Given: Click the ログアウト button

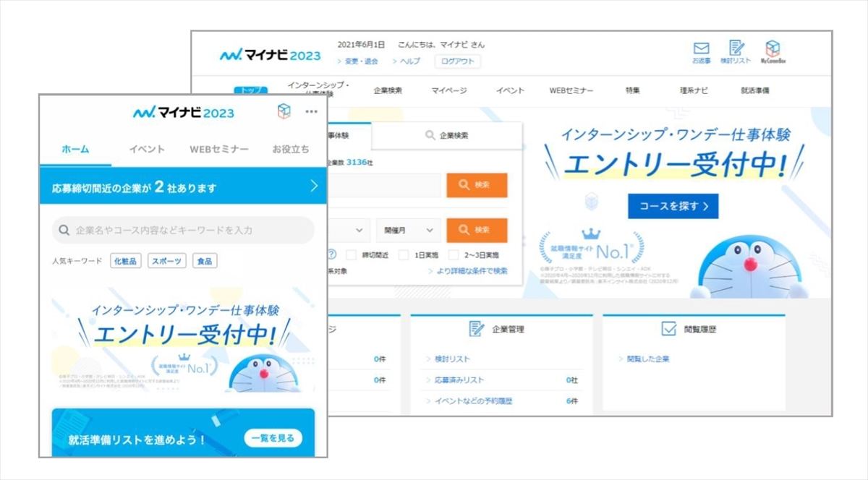Looking at the screenshot, I should [457, 61].
